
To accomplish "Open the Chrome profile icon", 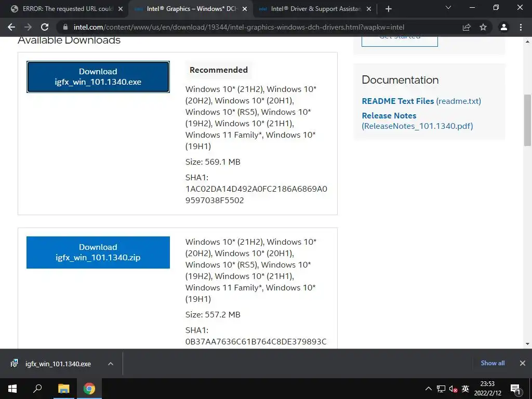I will (504, 27).
